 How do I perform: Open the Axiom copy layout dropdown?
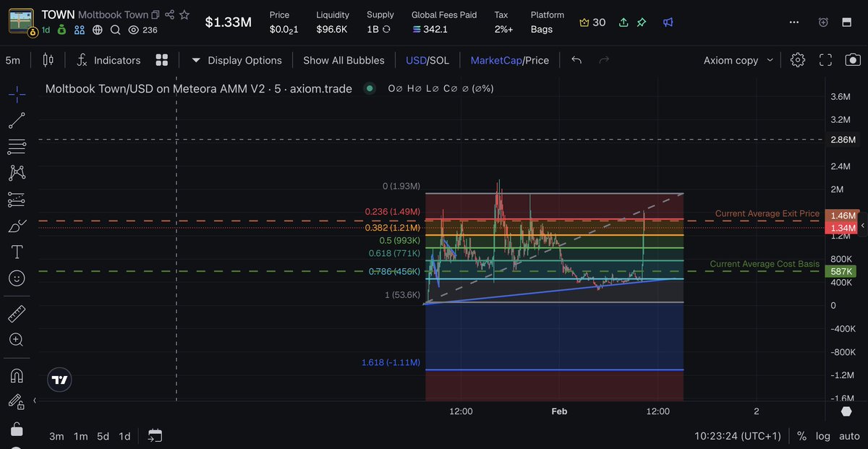point(738,60)
